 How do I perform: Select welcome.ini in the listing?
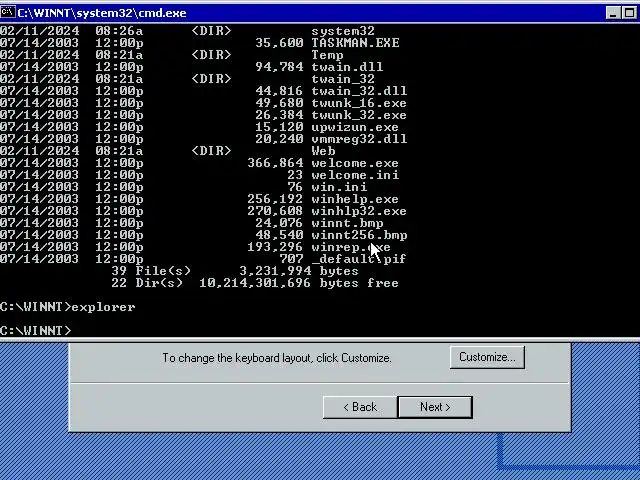[355, 175]
